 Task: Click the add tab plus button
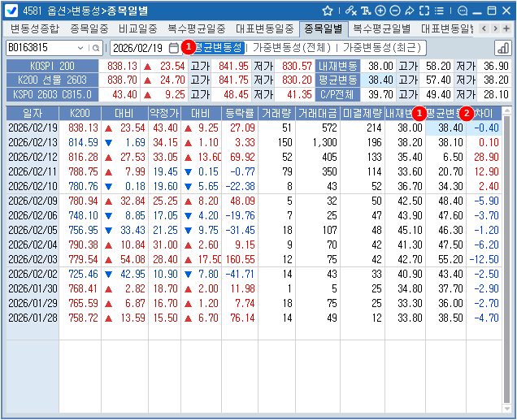[x=507, y=28]
